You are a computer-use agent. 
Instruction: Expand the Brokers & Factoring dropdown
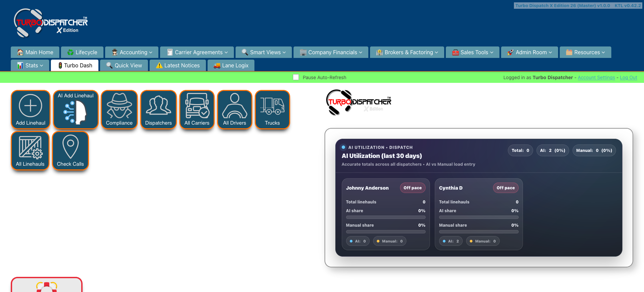tap(407, 52)
